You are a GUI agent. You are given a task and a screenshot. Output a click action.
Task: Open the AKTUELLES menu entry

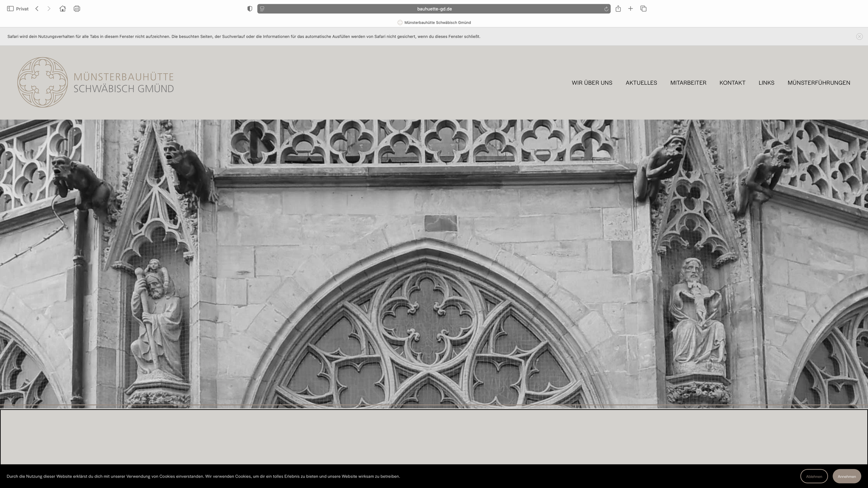tap(641, 83)
